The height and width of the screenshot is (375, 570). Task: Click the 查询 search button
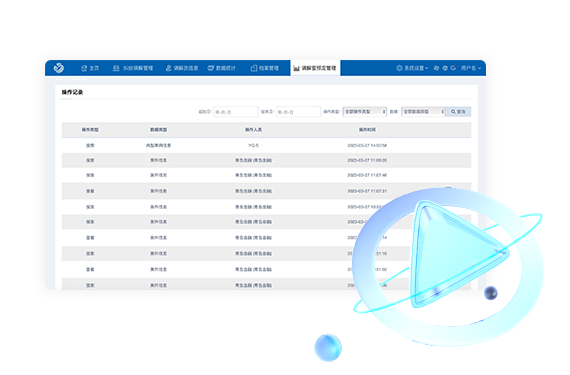(458, 112)
